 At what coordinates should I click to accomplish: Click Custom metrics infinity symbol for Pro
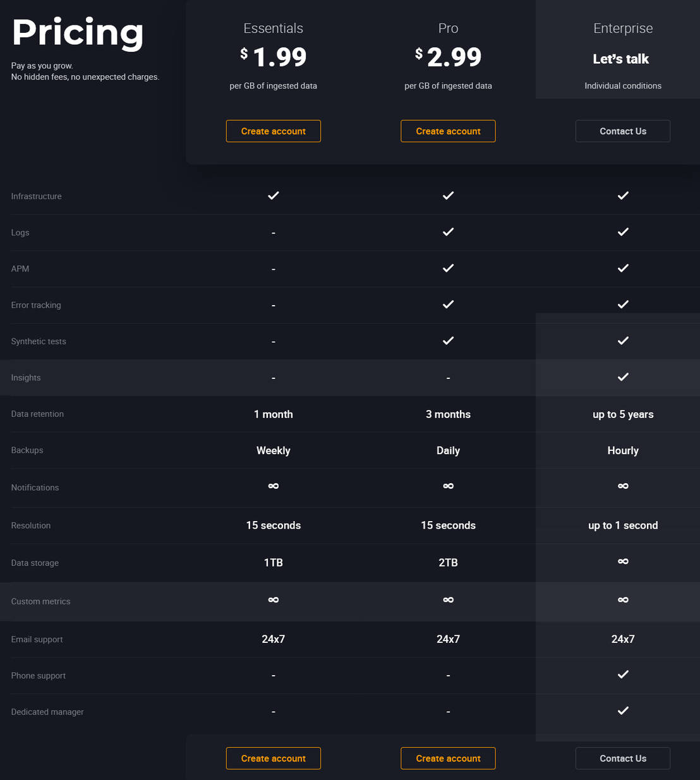point(448,599)
